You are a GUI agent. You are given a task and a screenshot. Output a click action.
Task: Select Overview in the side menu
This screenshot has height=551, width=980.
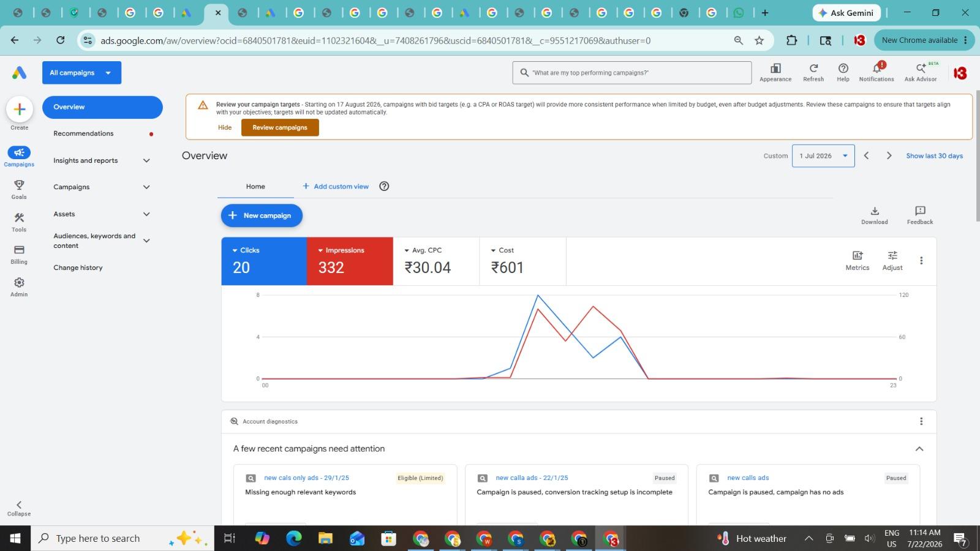pos(102,107)
